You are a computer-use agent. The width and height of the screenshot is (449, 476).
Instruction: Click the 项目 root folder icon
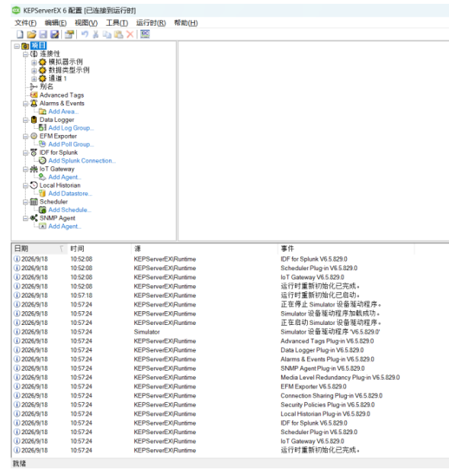click(x=25, y=46)
